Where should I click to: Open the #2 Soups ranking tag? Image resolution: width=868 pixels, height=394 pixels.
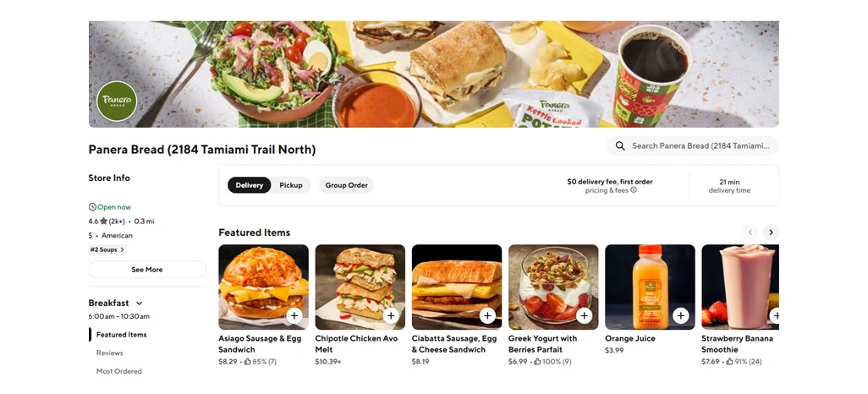pos(107,249)
